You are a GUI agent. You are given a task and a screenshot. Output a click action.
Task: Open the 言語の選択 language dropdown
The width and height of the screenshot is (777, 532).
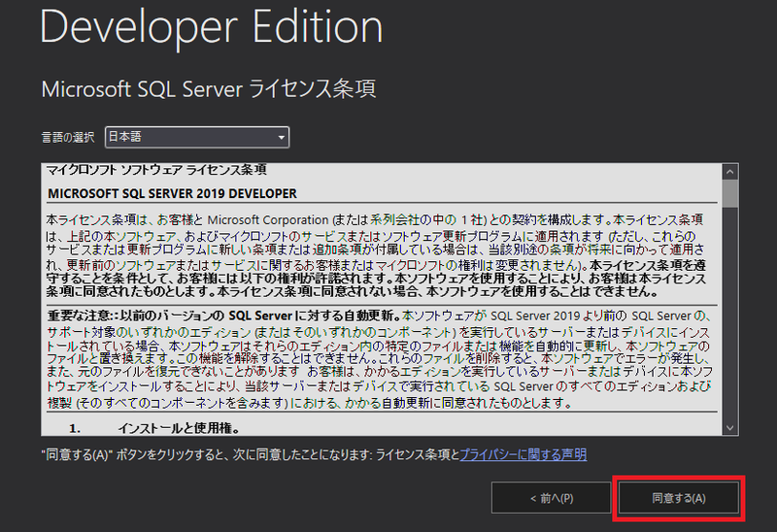pyautogui.click(x=197, y=137)
